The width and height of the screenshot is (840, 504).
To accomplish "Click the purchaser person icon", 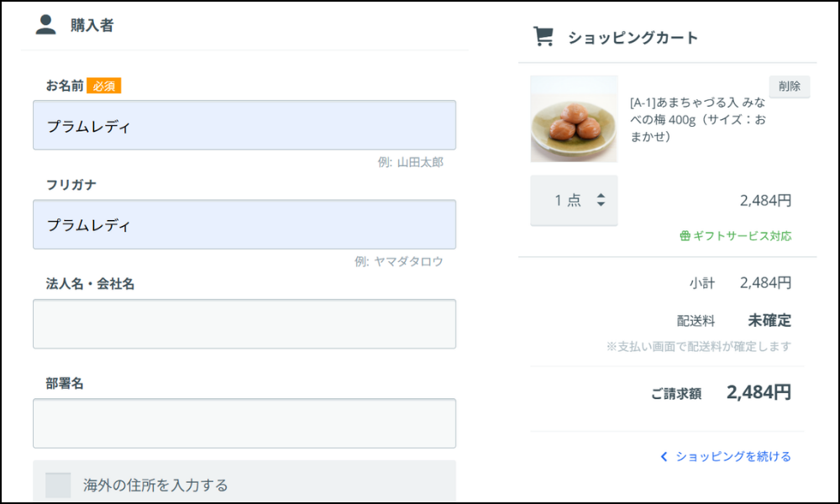I will click(45, 24).
